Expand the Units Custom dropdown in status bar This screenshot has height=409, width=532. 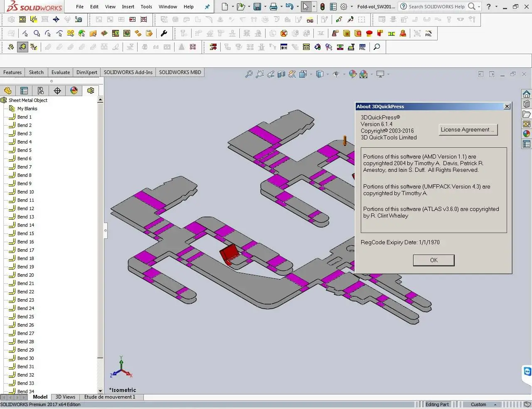(495, 404)
